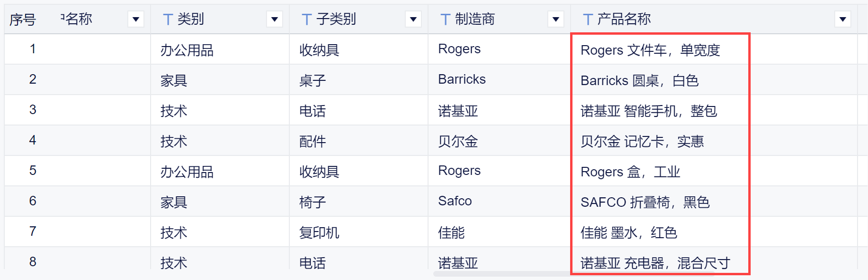Click the T type icon beside 产品名称
The width and height of the screenshot is (868, 280).
click(x=588, y=19)
